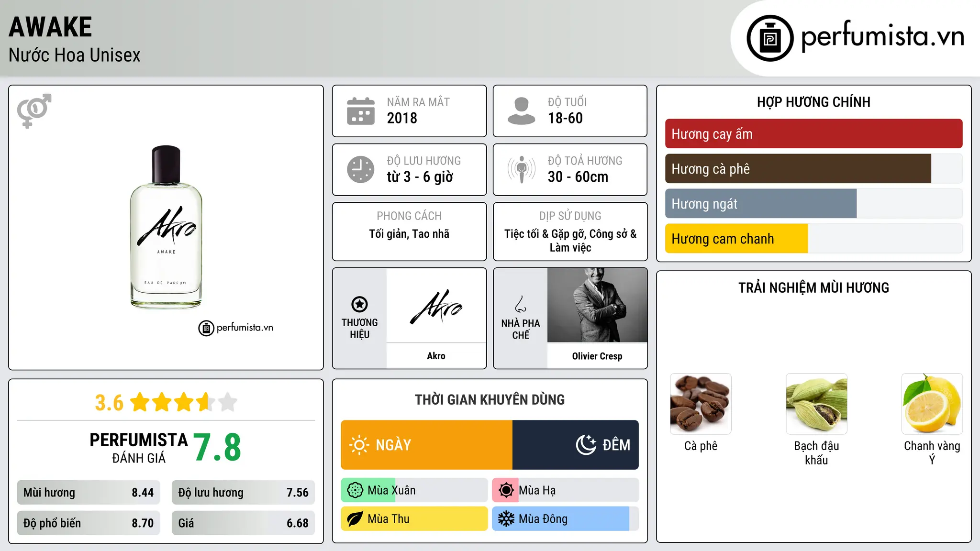The width and height of the screenshot is (980, 551).
Task: Click the sun icon in the Ngày bar
Action: pos(359,445)
